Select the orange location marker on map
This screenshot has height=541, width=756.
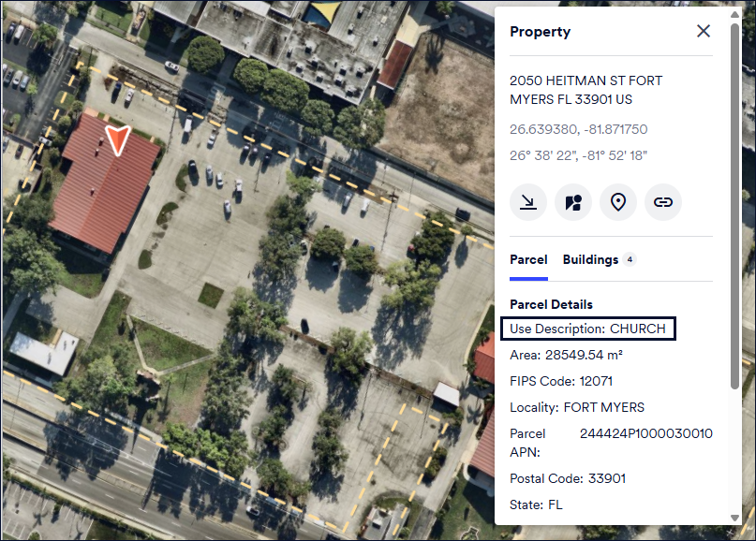pos(118,139)
